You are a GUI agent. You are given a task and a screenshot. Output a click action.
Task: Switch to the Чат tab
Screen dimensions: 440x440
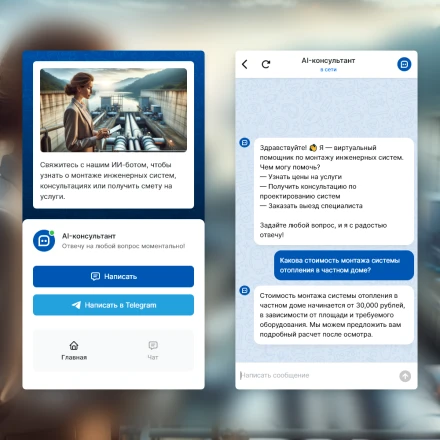(x=153, y=350)
